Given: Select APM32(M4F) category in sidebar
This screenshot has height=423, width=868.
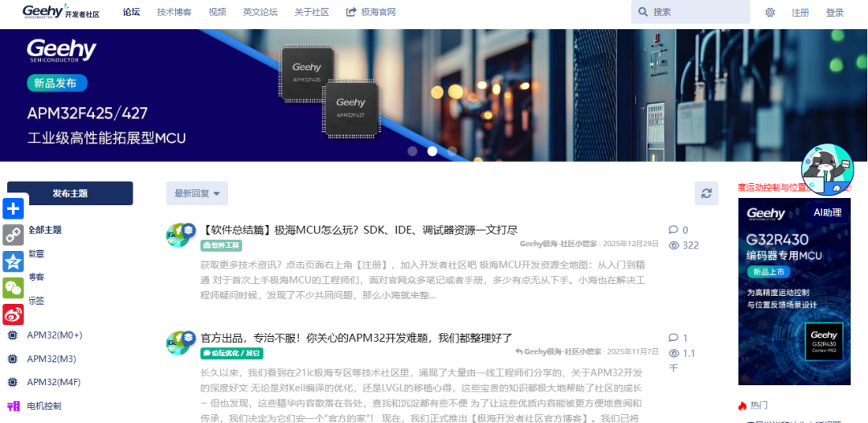Looking at the screenshot, I should pyautogui.click(x=54, y=382).
